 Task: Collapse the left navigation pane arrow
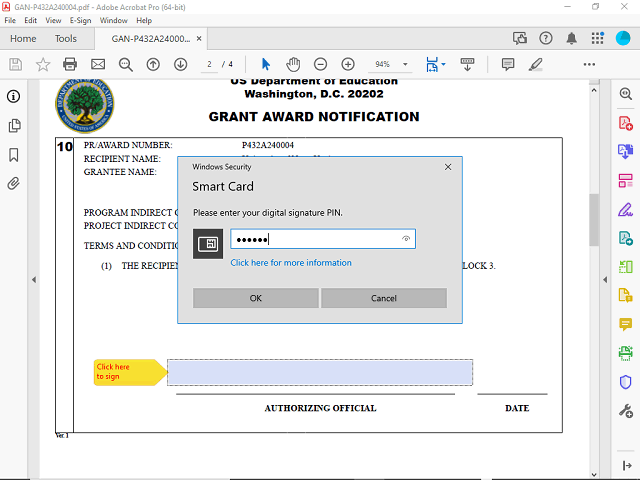point(34,280)
